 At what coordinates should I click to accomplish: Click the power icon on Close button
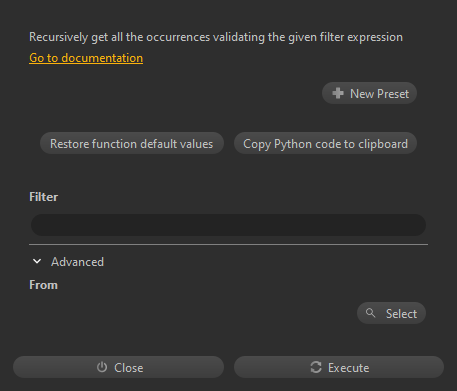point(102,367)
